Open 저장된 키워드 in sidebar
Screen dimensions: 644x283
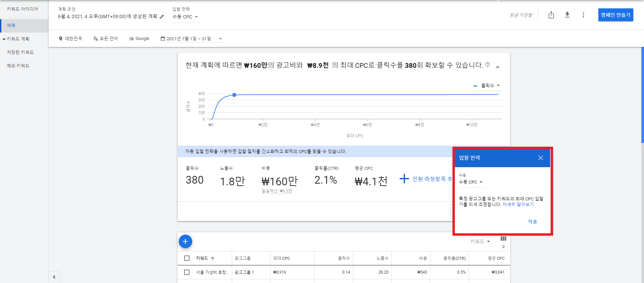[x=20, y=52]
